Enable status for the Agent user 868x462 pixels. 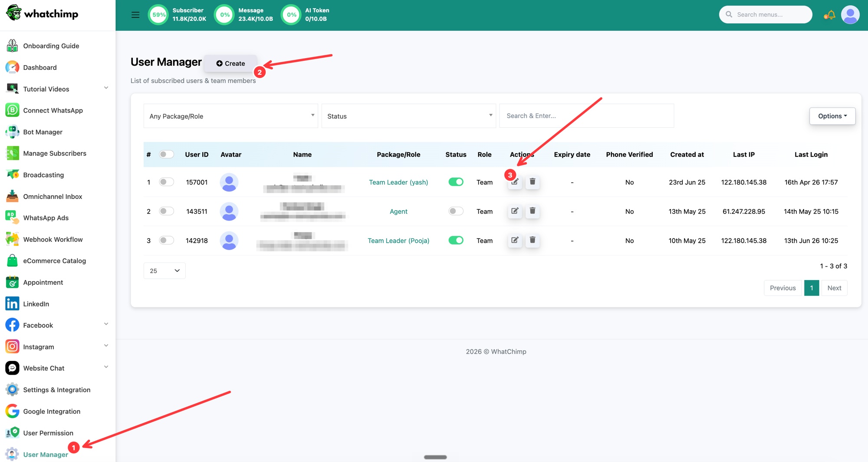point(456,211)
